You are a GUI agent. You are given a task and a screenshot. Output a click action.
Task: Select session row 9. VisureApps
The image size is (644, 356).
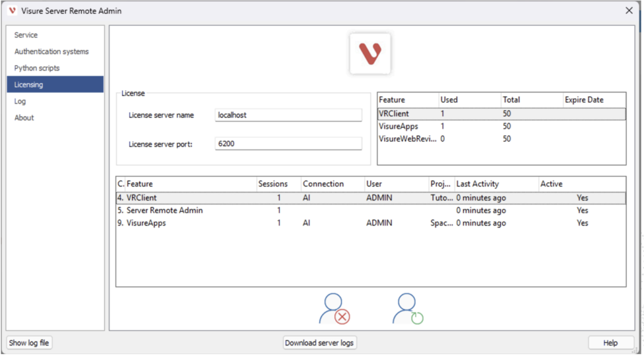tap(371, 223)
